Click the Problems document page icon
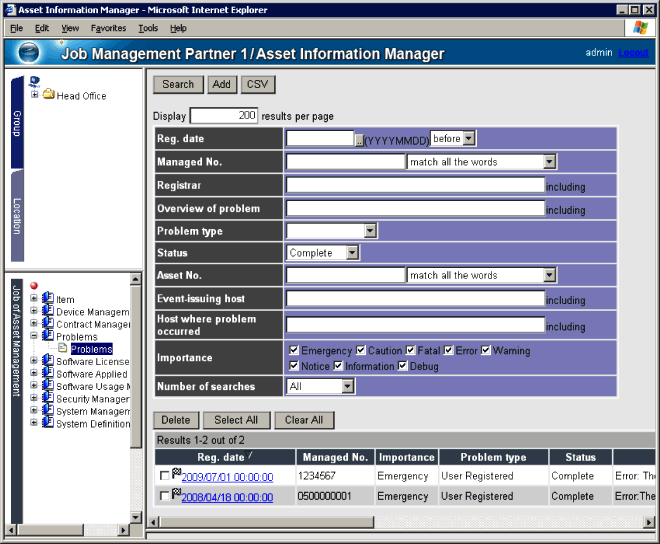Viewport: 660px width, 544px height. (62, 349)
